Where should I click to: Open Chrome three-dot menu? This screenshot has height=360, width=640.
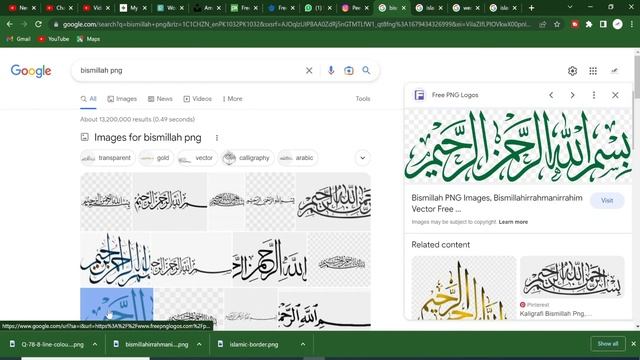[x=632, y=24]
